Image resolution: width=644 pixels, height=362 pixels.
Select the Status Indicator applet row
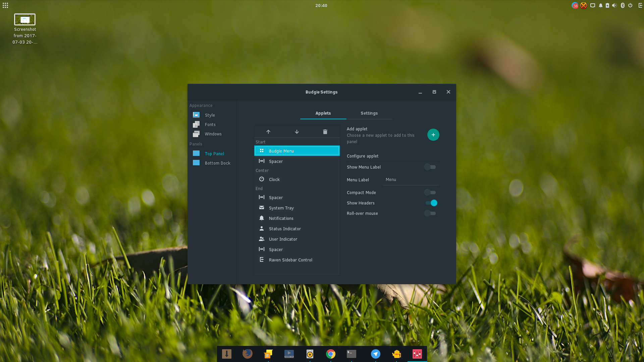click(x=297, y=229)
